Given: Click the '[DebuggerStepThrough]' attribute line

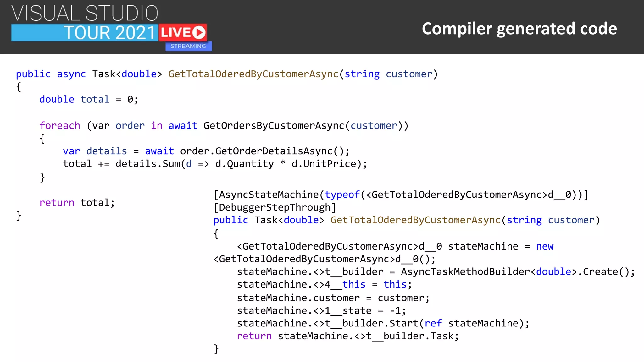Looking at the screenshot, I should point(275,208).
